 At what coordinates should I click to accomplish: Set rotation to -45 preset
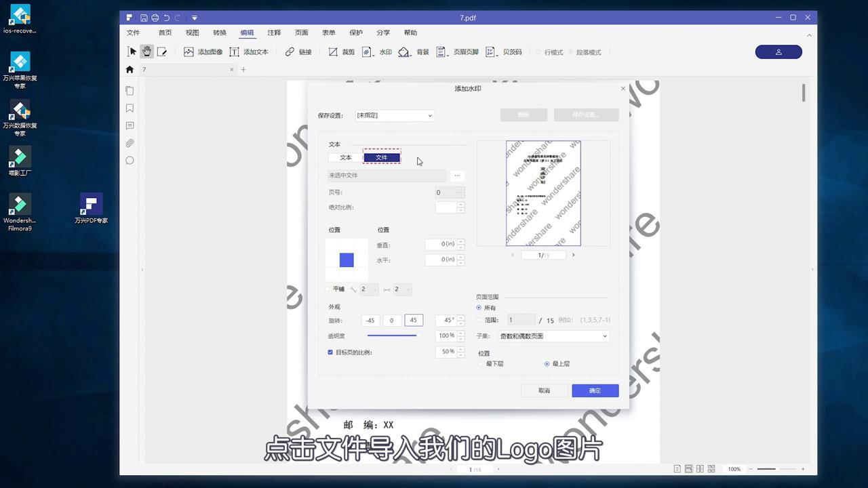click(370, 321)
